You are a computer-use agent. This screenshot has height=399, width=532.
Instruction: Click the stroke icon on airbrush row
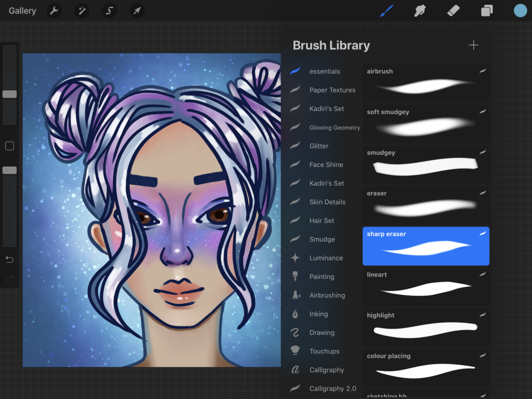point(482,70)
